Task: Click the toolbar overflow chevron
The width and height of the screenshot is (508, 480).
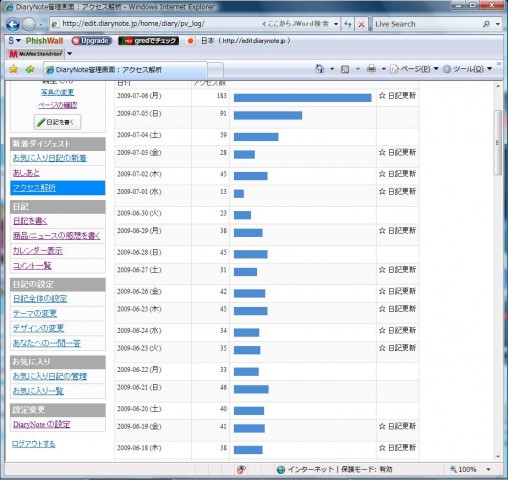Action: (499, 64)
